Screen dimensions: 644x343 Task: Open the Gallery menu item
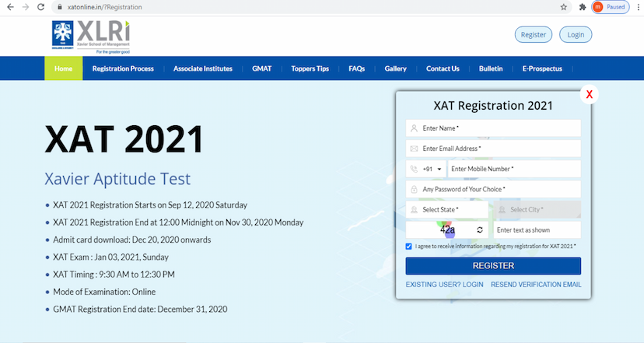pos(396,68)
